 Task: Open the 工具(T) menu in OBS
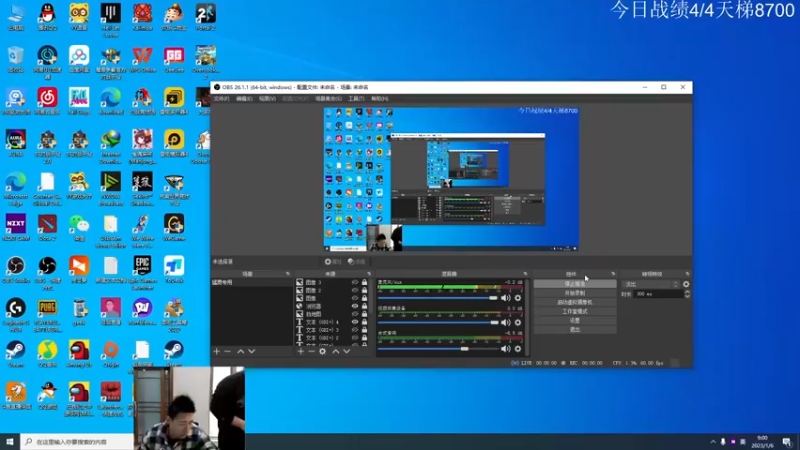356,98
